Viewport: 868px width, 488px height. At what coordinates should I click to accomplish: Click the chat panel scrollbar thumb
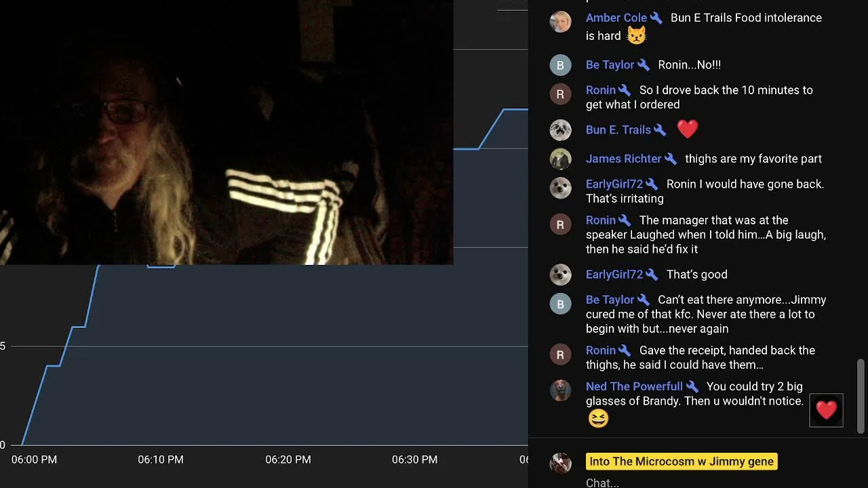(861, 396)
